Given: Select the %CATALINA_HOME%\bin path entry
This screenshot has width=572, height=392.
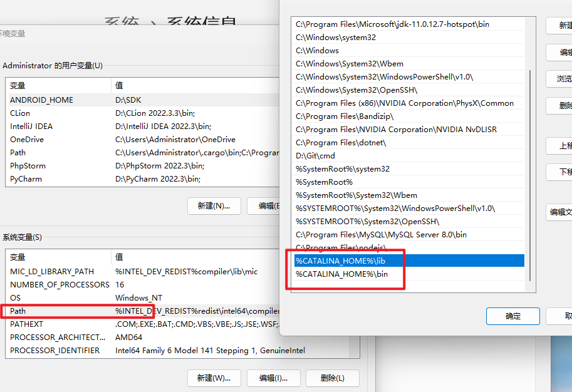Looking at the screenshot, I should 341,274.
